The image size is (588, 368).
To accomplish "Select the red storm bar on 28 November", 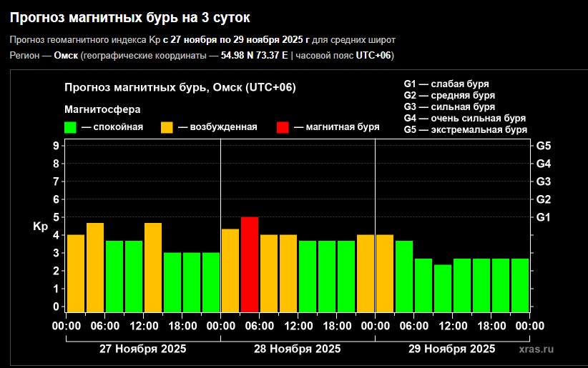I will (x=250, y=264).
